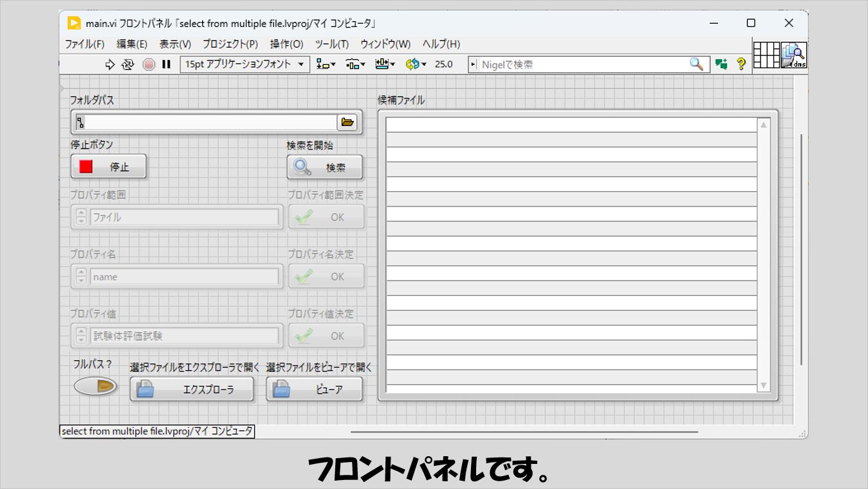Click the Run arrow in the toolbar
The width and height of the screenshot is (868, 489).
[109, 64]
